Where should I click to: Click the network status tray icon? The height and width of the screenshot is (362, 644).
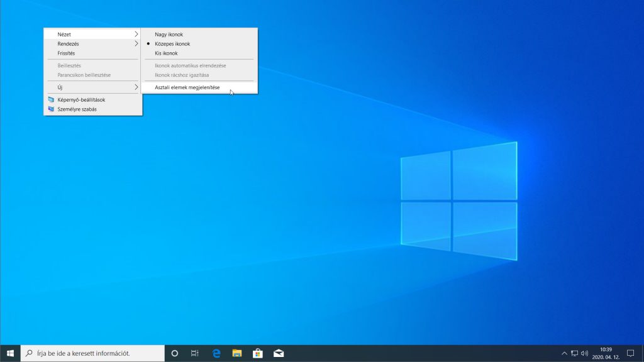click(575, 353)
